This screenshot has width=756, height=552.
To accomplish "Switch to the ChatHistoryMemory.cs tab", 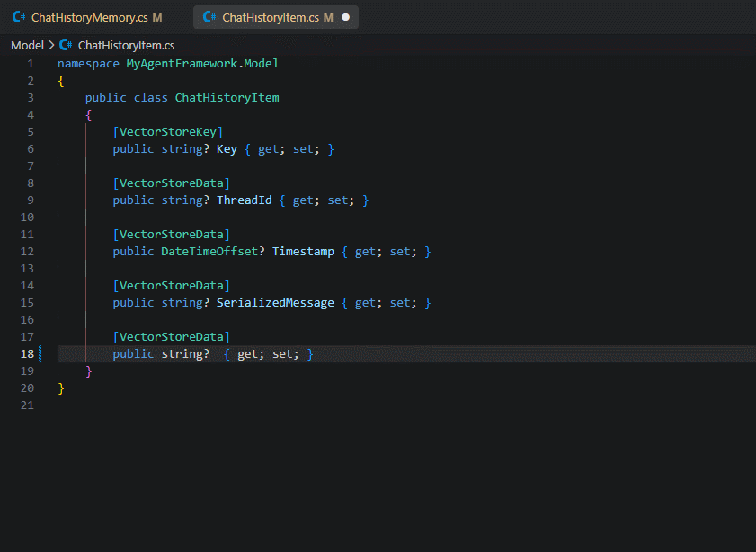I will [87, 17].
